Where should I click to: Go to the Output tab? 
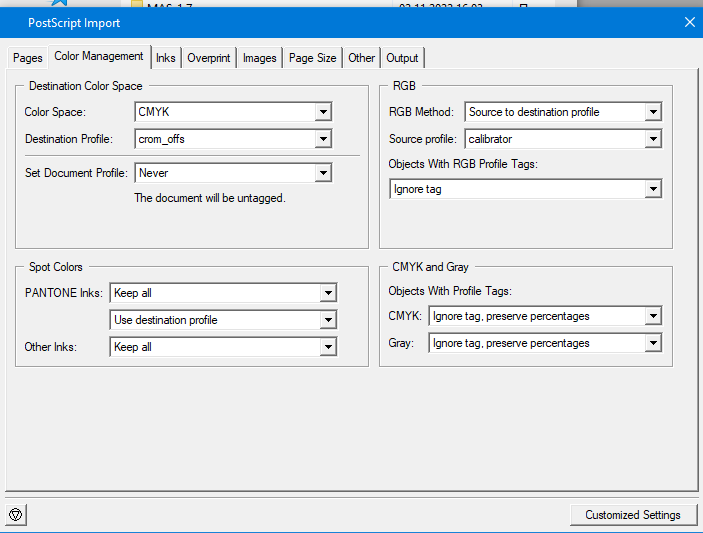pos(403,58)
